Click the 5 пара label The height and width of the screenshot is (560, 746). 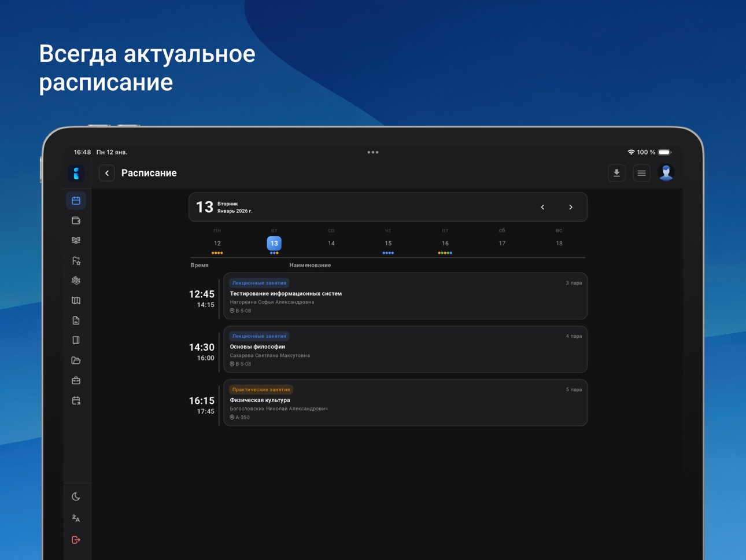click(574, 389)
